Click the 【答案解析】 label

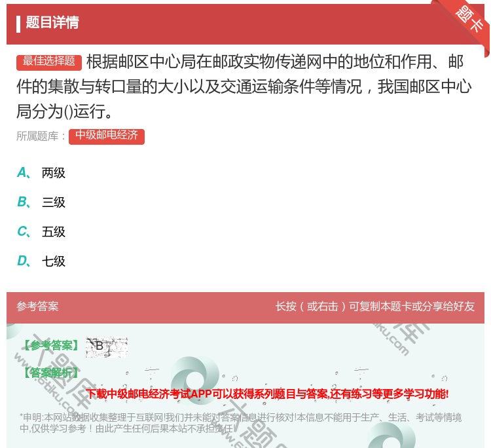[50, 373]
